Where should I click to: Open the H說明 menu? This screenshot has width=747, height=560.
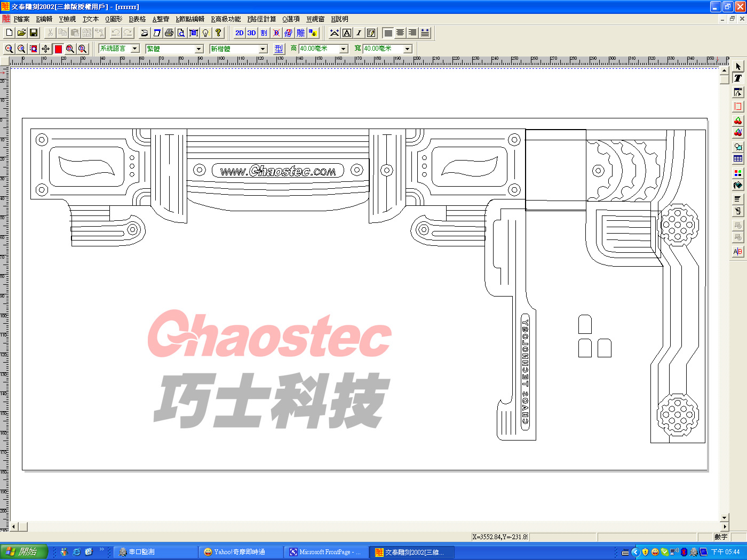pyautogui.click(x=339, y=19)
